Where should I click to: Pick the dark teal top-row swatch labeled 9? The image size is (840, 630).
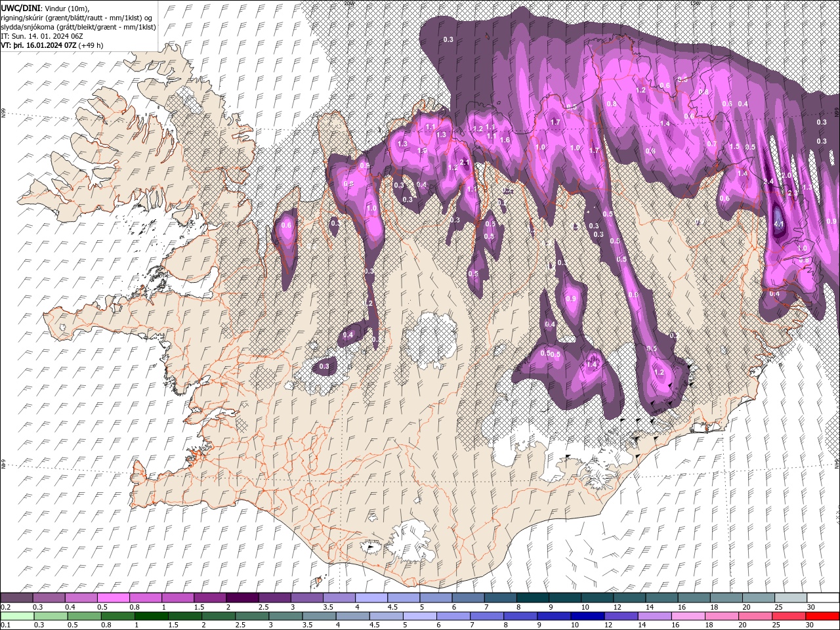click(565, 598)
